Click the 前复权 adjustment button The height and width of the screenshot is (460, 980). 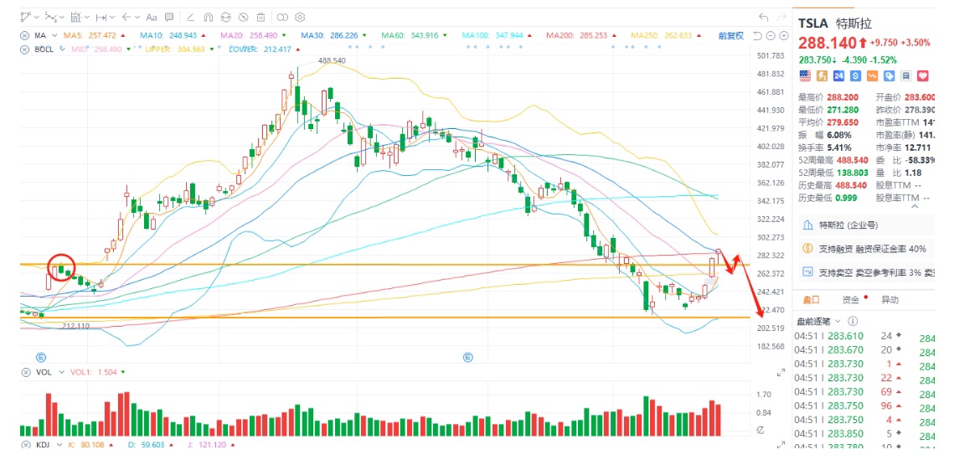point(730,36)
